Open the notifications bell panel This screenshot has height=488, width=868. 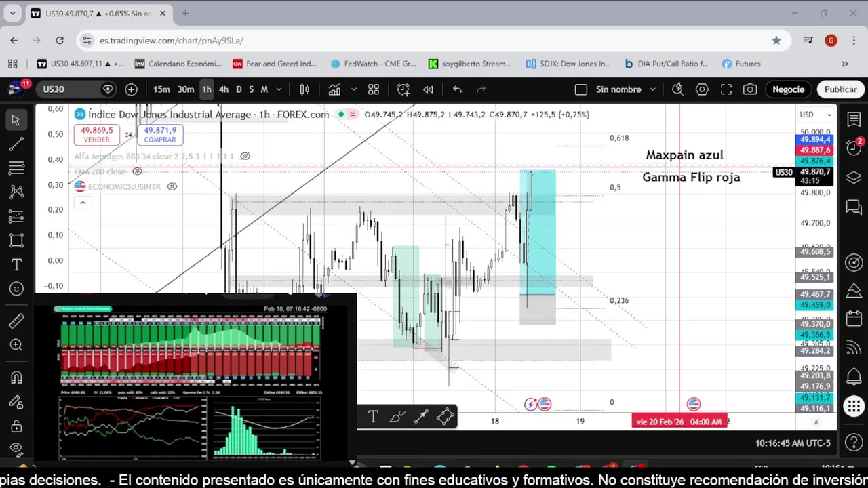coord(854,377)
